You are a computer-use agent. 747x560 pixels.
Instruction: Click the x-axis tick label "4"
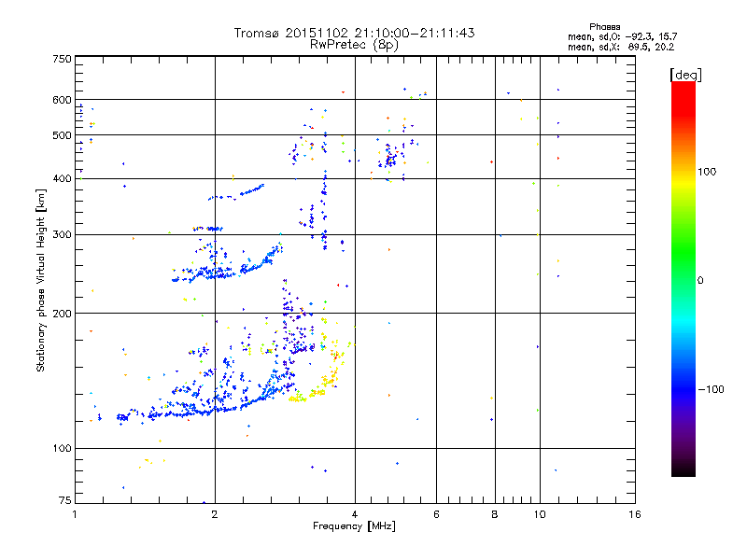(355, 514)
